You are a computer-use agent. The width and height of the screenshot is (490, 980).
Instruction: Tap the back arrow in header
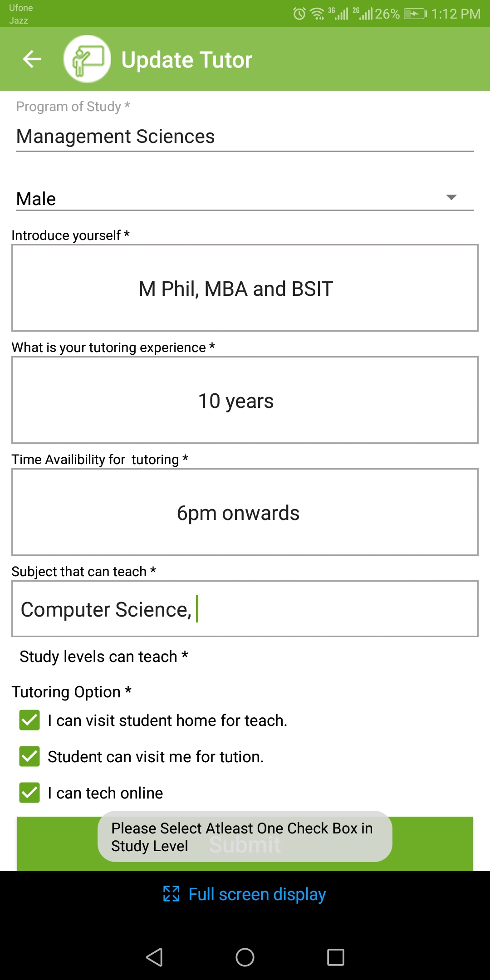click(x=32, y=59)
